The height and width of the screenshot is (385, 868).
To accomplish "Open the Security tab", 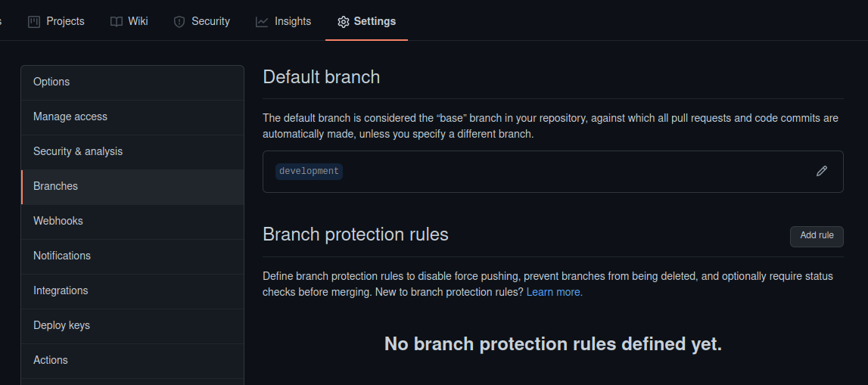I will pyautogui.click(x=202, y=22).
